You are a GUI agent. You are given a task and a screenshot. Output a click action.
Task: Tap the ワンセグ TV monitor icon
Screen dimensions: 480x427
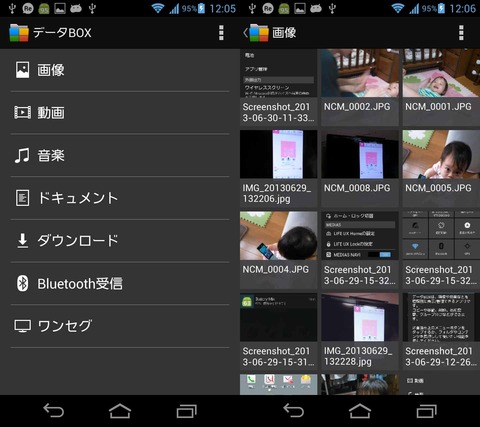pos(22,326)
